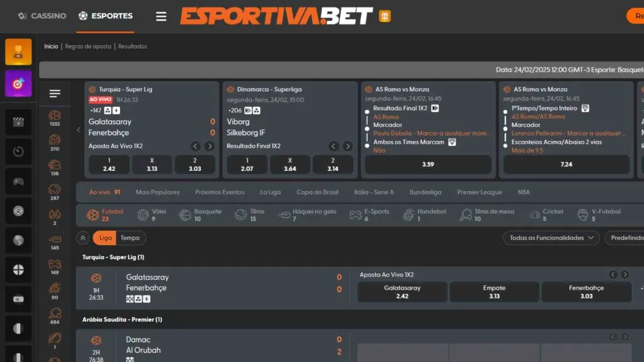The width and height of the screenshot is (644, 362).
Task: Click the darts target icon in sidebar
Action: click(17, 84)
